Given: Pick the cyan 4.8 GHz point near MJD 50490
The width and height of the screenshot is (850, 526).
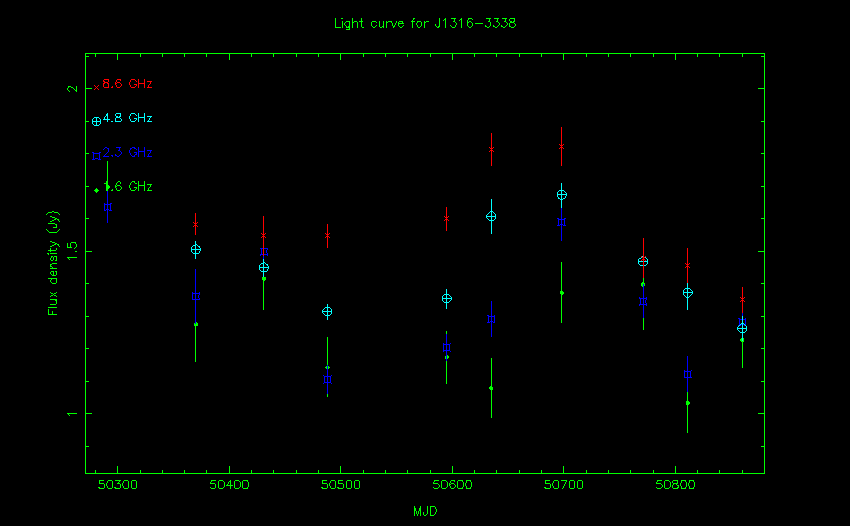Looking at the screenshot, I should (327, 312).
